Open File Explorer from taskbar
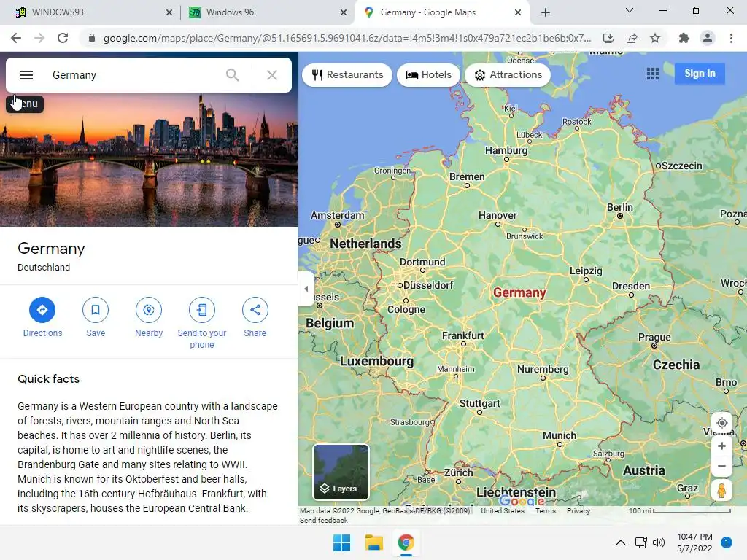The height and width of the screenshot is (560, 747). (x=374, y=542)
